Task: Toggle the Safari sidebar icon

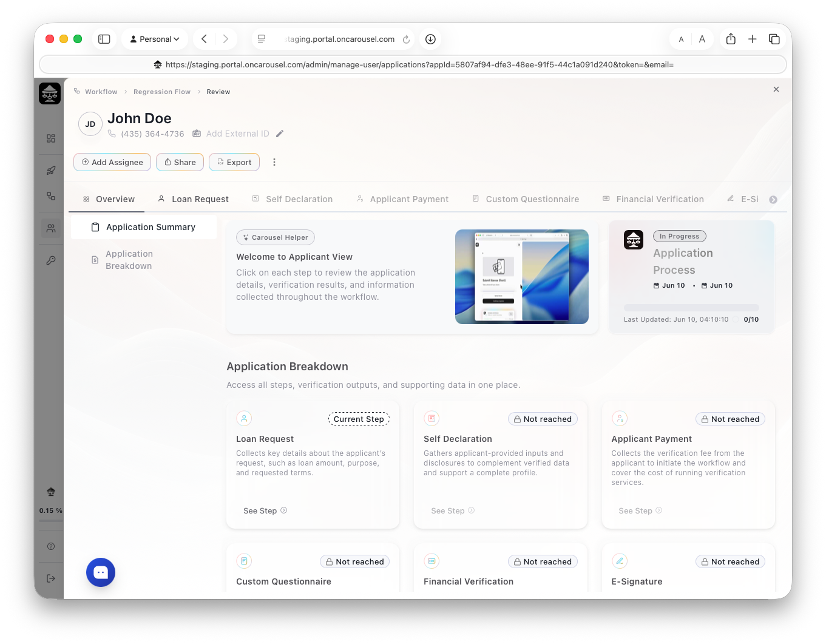Action: tap(104, 39)
